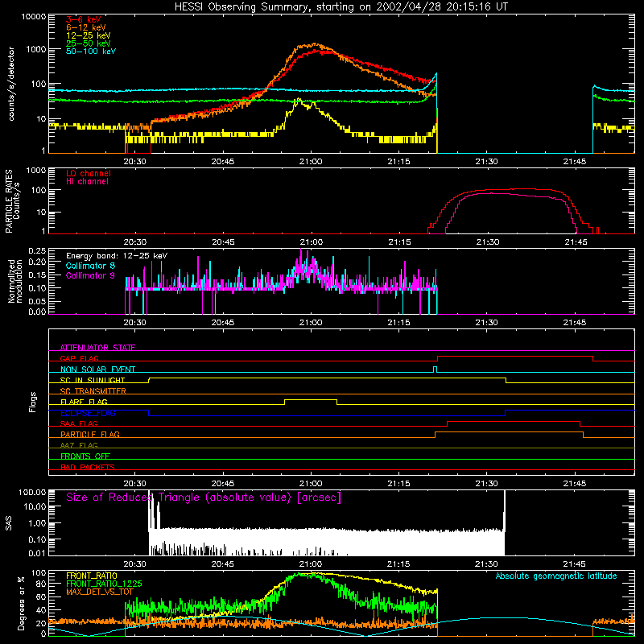
Task: Click the Degrees or % axis label
Action: point(21,603)
